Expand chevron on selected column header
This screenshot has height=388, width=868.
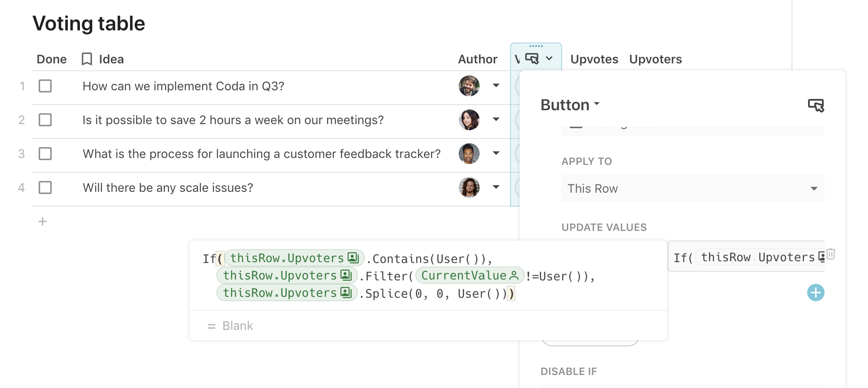[549, 58]
